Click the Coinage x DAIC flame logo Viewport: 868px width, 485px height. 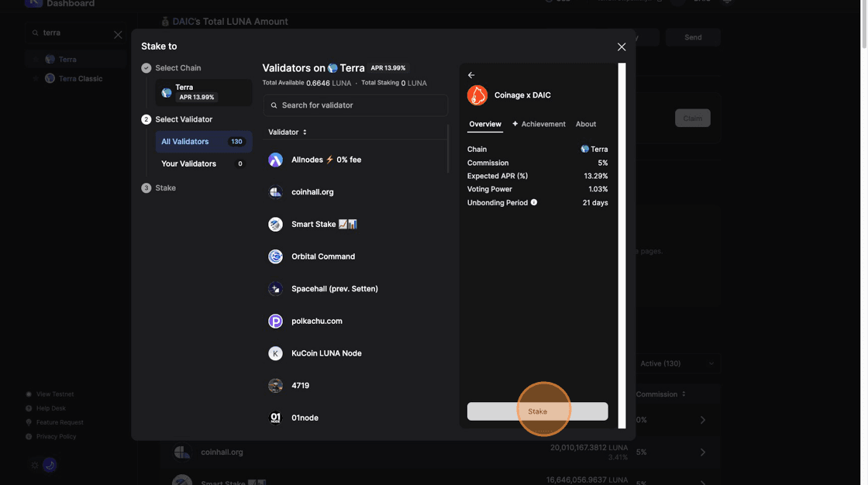(477, 95)
